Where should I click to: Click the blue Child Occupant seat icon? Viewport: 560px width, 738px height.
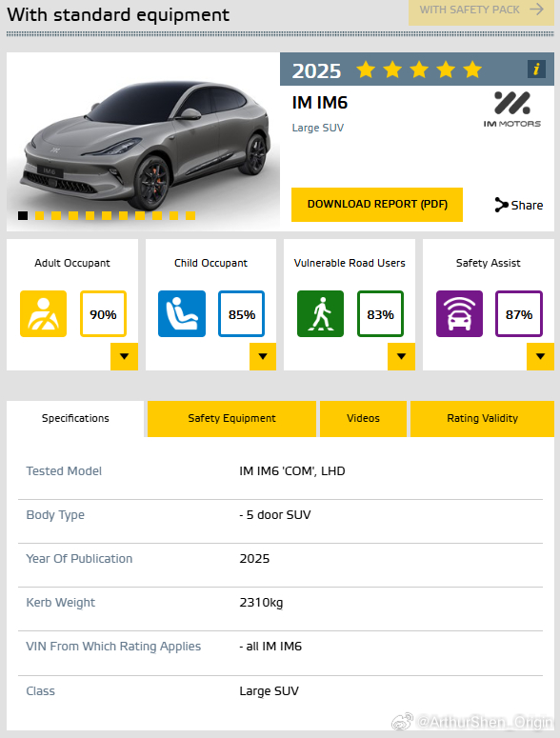tap(182, 314)
